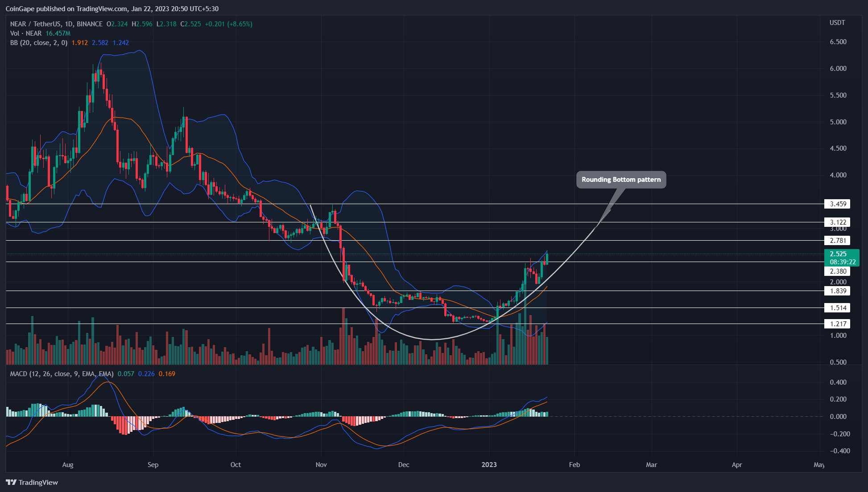
Task: Click the 1.514 support level tag
Action: click(x=838, y=308)
